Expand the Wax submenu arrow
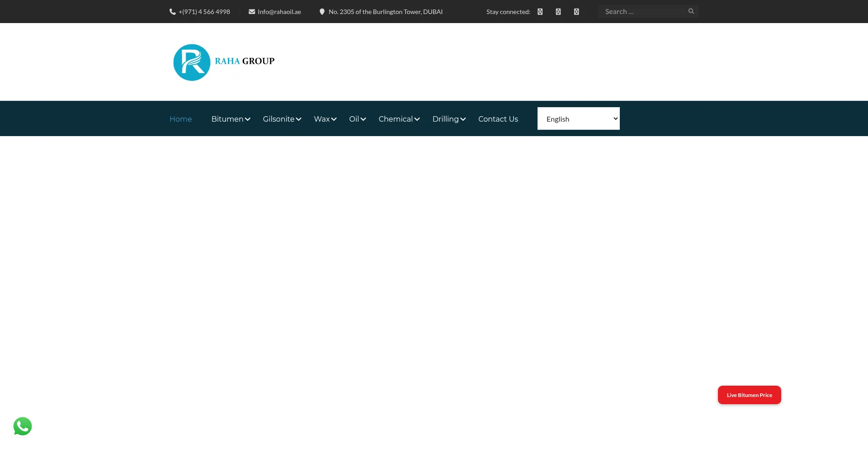The image size is (868, 449). 334,119
